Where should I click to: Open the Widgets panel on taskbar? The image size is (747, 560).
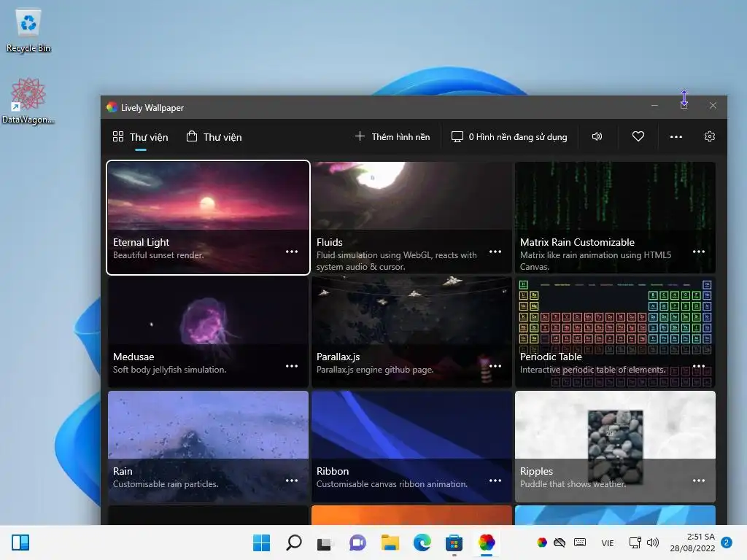20,542
